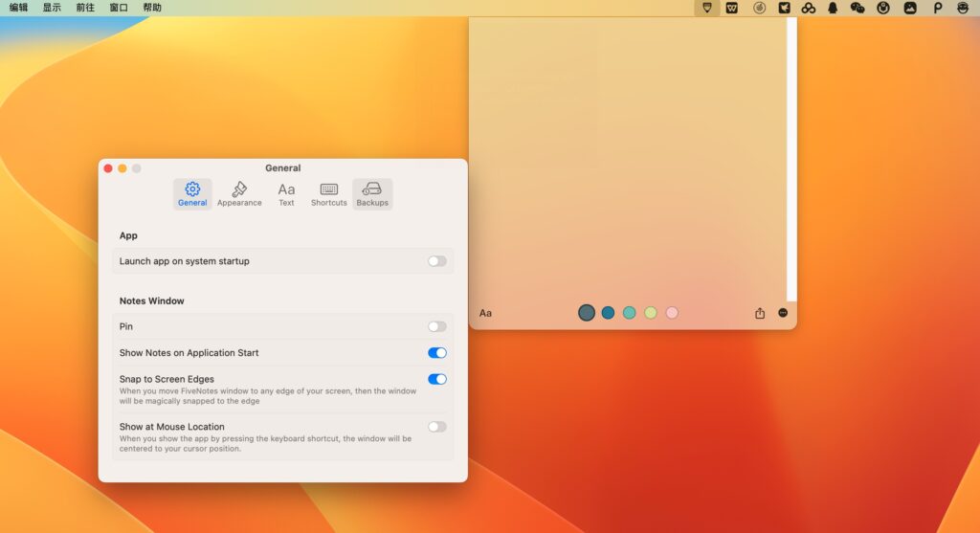Switch to the Shortcuts tab

tap(329, 193)
